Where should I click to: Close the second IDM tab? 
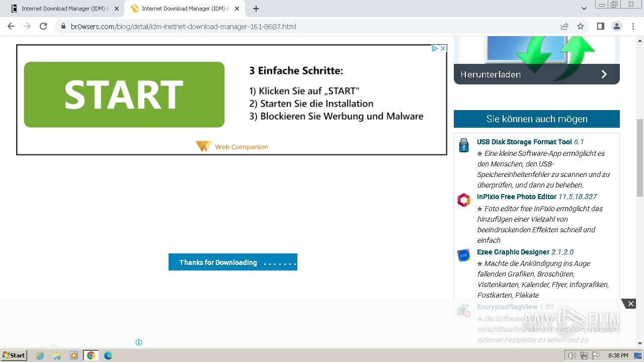point(236,9)
